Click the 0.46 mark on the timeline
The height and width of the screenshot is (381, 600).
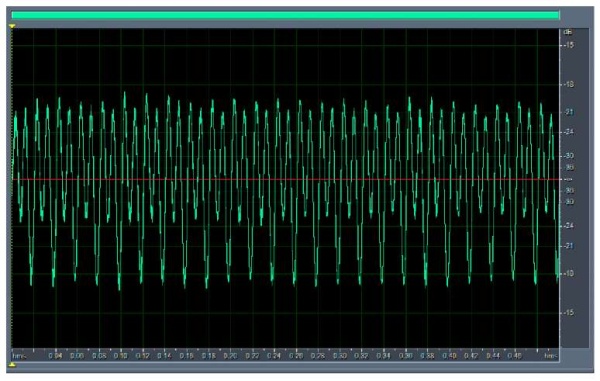pos(515,356)
